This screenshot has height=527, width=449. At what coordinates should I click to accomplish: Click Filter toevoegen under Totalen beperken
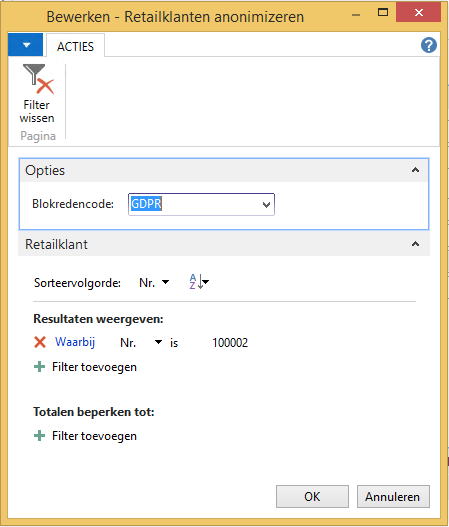tap(94, 436)
